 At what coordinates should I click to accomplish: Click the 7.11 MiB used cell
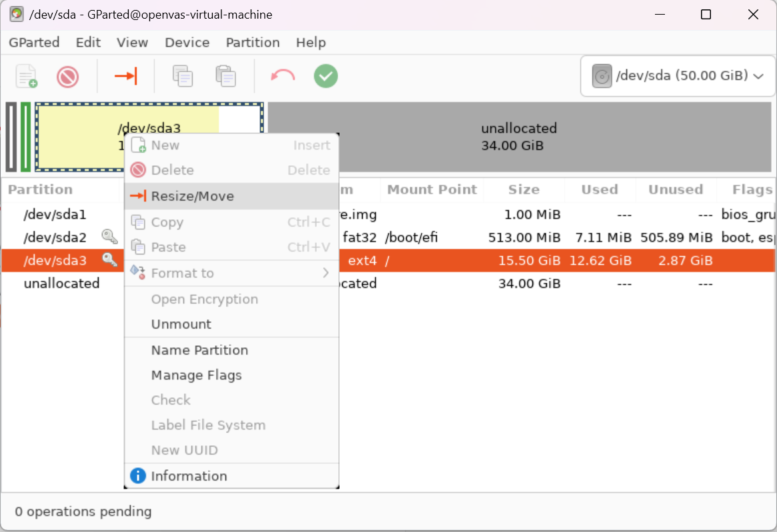603,238
